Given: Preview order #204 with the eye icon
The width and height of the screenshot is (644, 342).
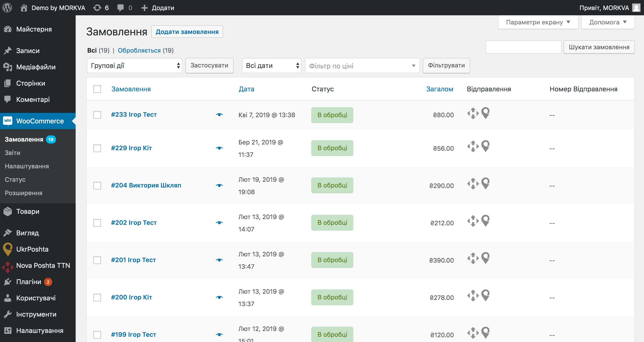Looking at the screenshot, I should (219, 185).
